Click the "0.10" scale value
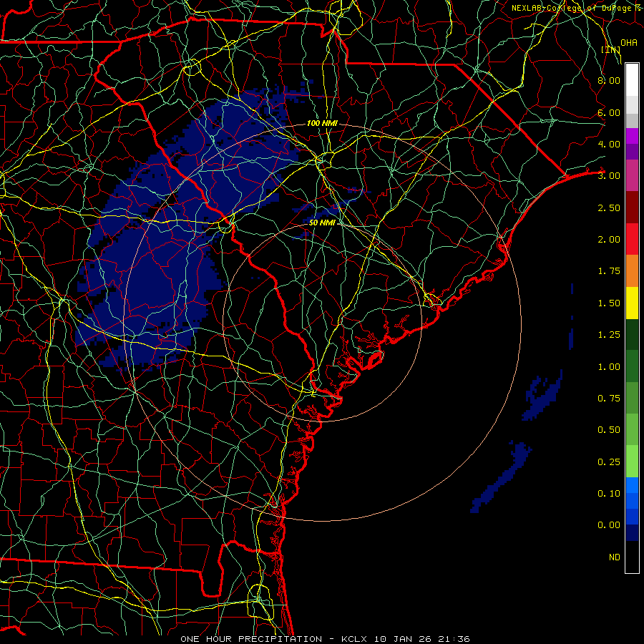 tap(609, 494)
